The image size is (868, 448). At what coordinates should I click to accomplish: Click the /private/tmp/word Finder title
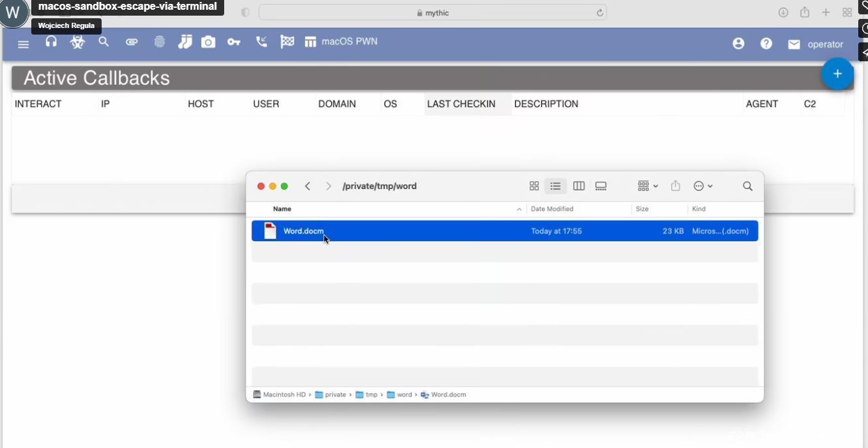pyautogui.click(x=379, y=186)
